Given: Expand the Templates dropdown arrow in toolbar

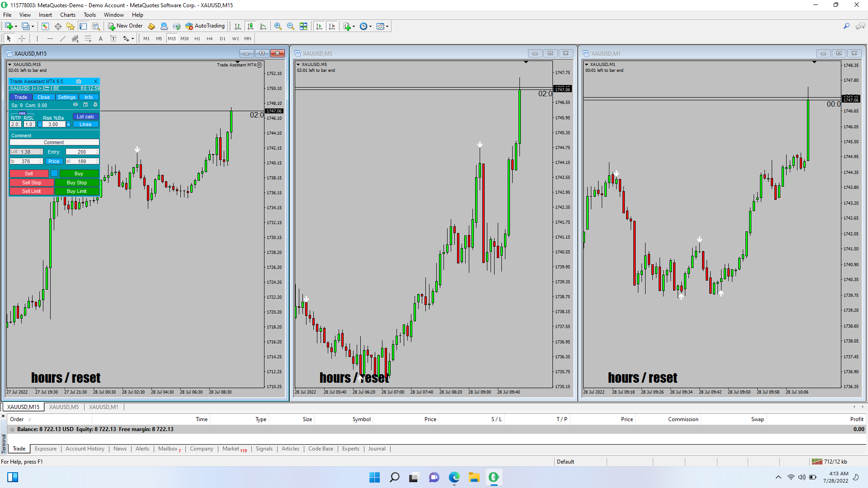Looking at the screenshot, I should point(387,26).
